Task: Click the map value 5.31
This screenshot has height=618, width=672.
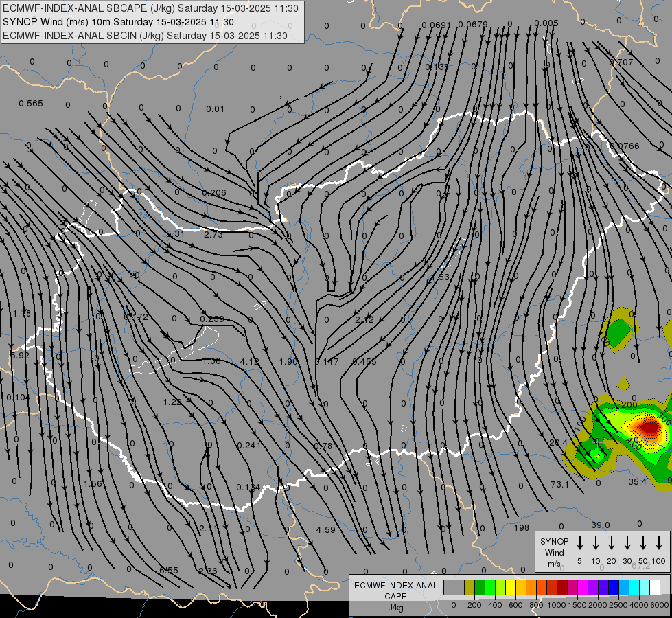Action: click(x=175, y=234)
